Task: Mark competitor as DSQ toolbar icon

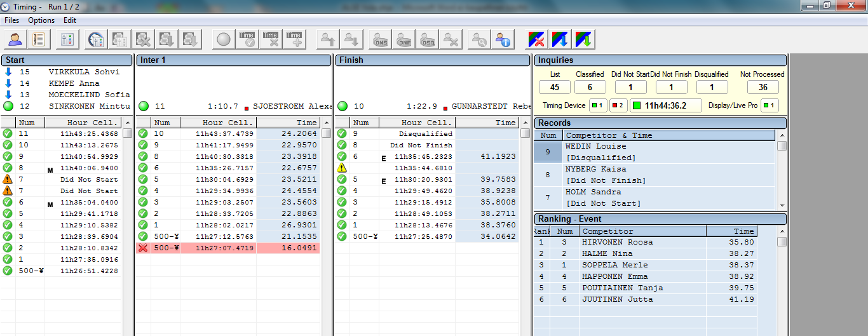Action: pyautogui.click(x=428, y=39)
